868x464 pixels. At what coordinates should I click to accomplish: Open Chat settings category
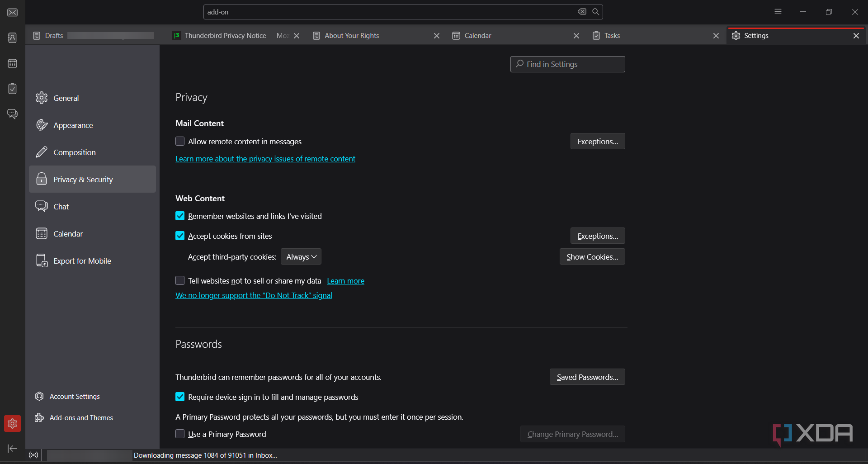(92, 206)
